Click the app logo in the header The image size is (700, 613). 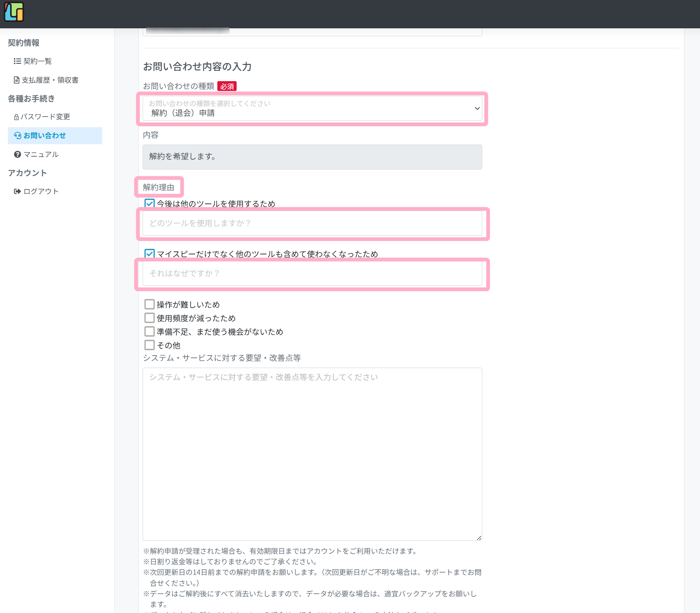[x=14, y=12]
